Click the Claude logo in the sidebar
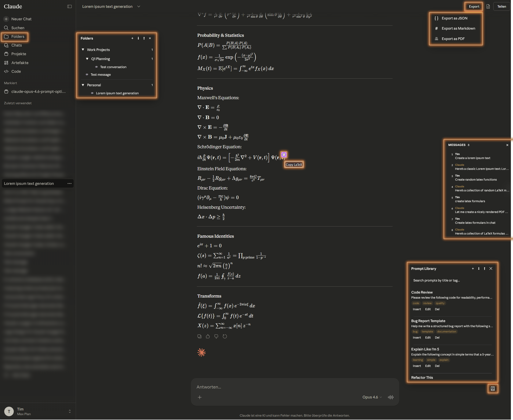This screenshot has height=420, width=513. click(13, 7)
